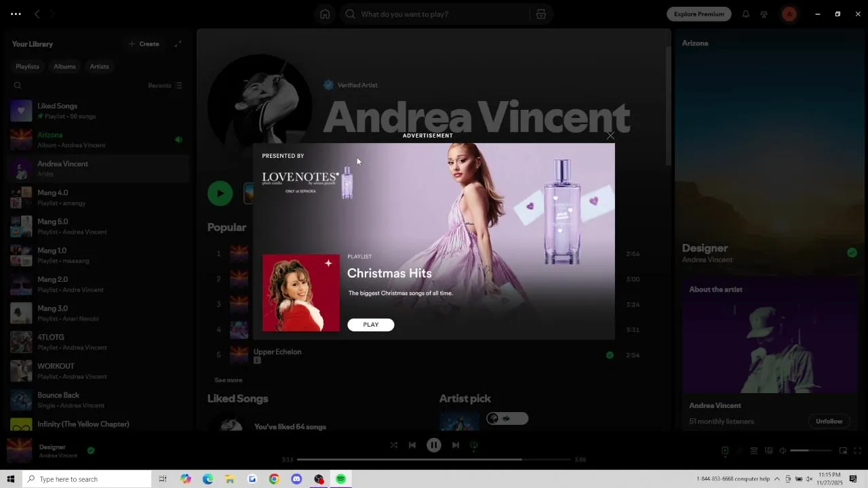
Task: Seek on the song progress bar
Action: click(x=434, y=460)
